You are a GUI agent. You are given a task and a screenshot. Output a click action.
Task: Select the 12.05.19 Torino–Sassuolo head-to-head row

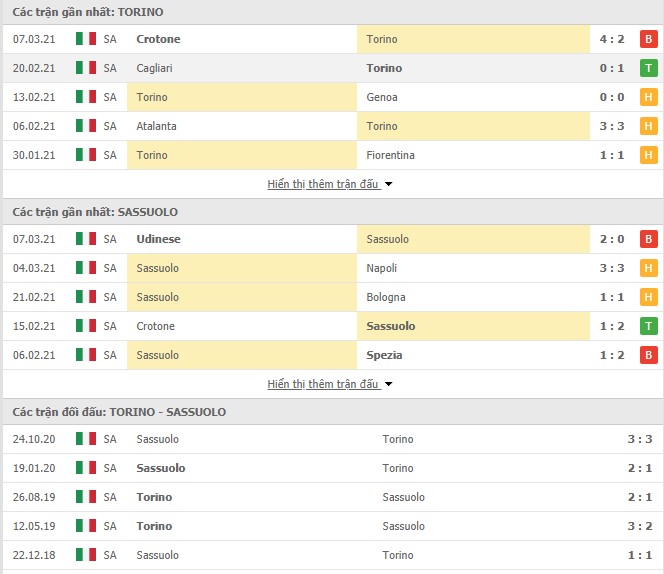click(x=332, y=526)
